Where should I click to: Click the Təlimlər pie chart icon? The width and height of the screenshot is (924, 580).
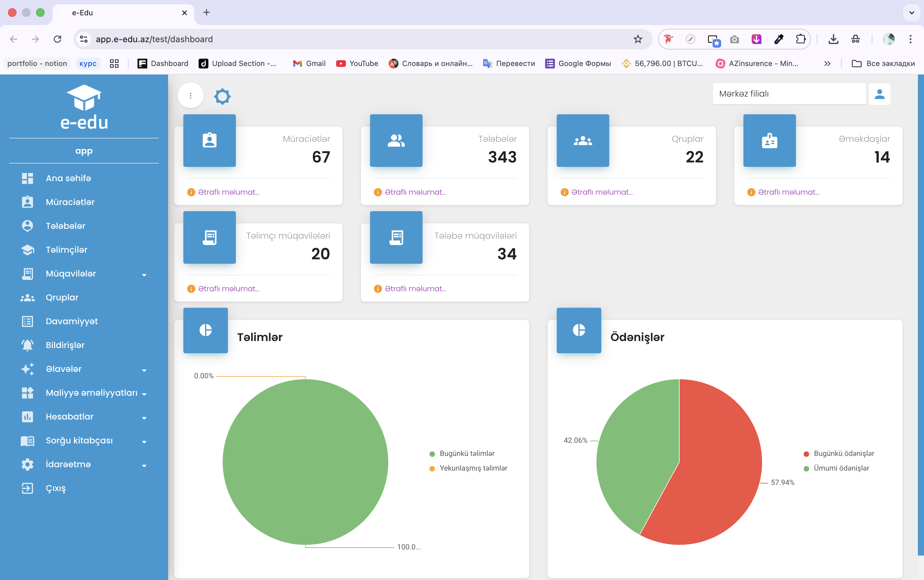pos(206,330)
